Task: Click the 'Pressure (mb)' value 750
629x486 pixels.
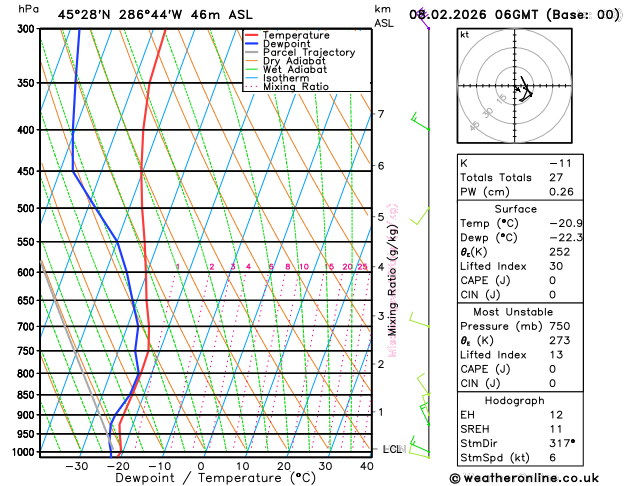Action: [560, 326]
